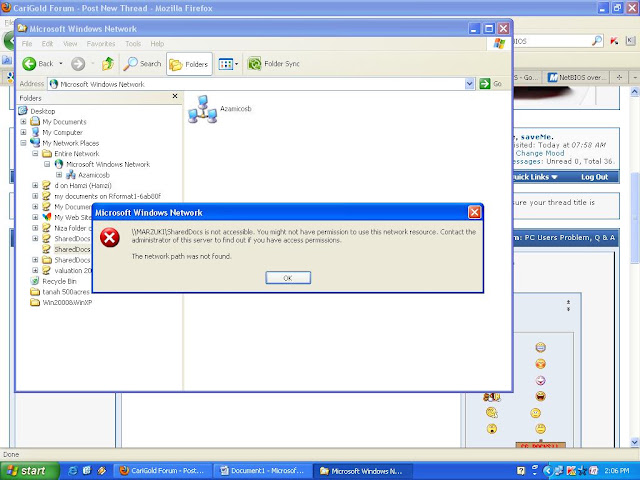Open the View menu in Explorer
This screenshot has width=640, height=480.
pyautogui.click(x=70, y=44)
